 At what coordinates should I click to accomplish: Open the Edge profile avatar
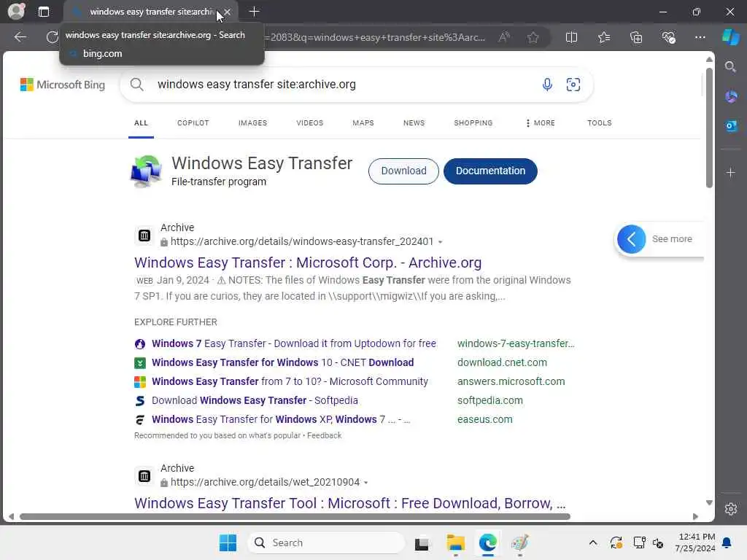pos(16,12)
